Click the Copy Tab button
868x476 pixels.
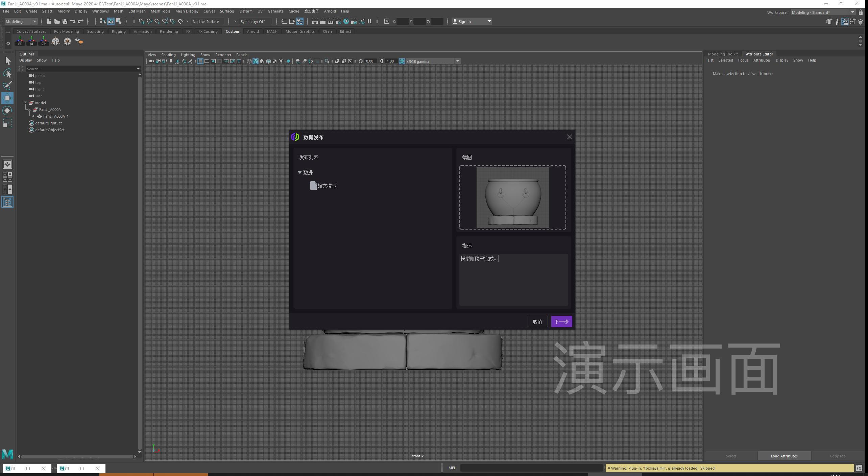pyautogui.click(x=838, y=456)
